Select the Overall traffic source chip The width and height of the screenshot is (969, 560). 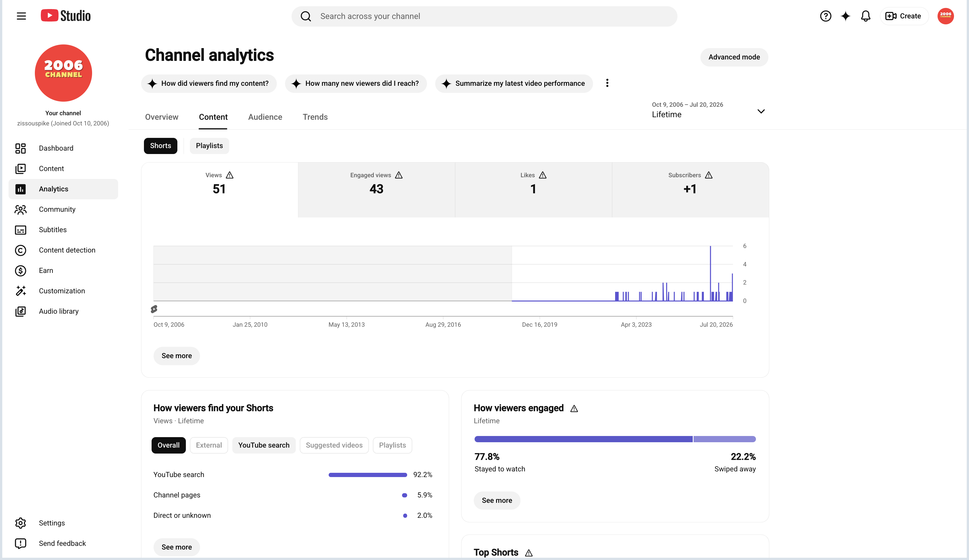point(168,445)
